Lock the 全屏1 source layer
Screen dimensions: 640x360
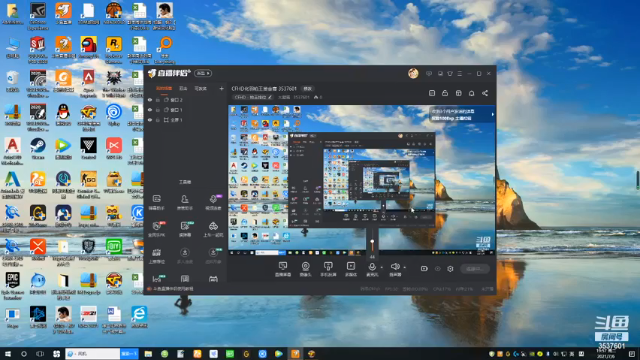[158, 120]
